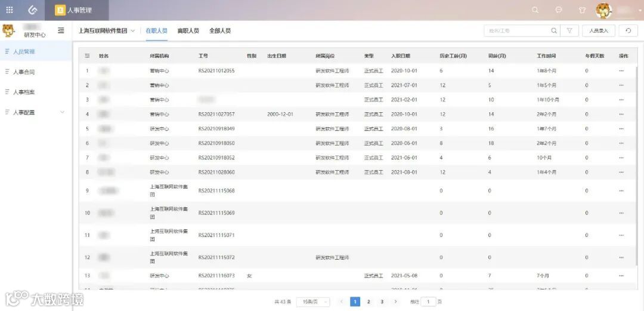Open row actions for RS20210918050

pos(621,143)
